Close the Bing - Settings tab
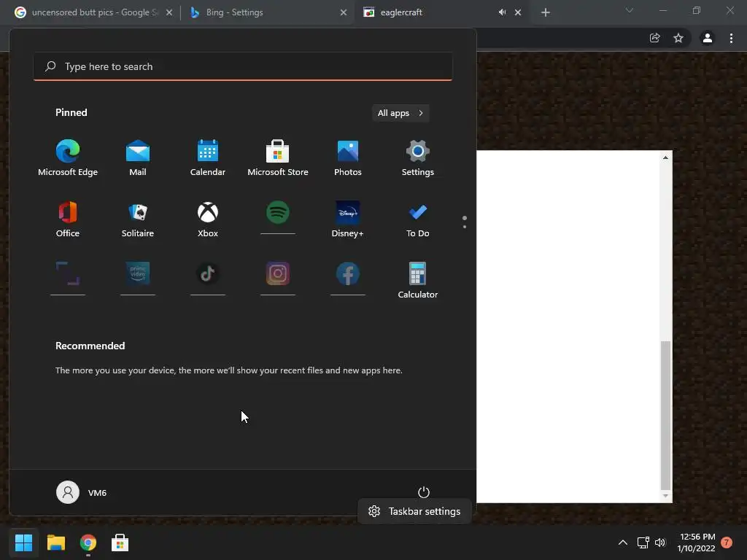 [x=344, y=12]
